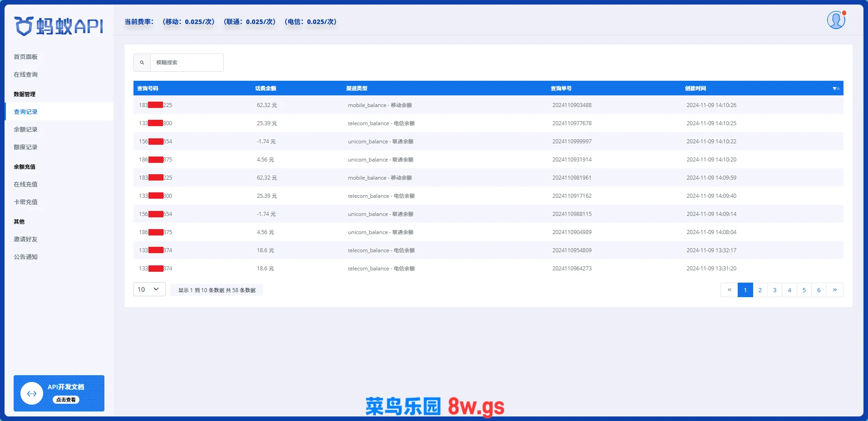Focus the 模糊搜索 search field
The image size is (868, 421).
tap(187, 63)
